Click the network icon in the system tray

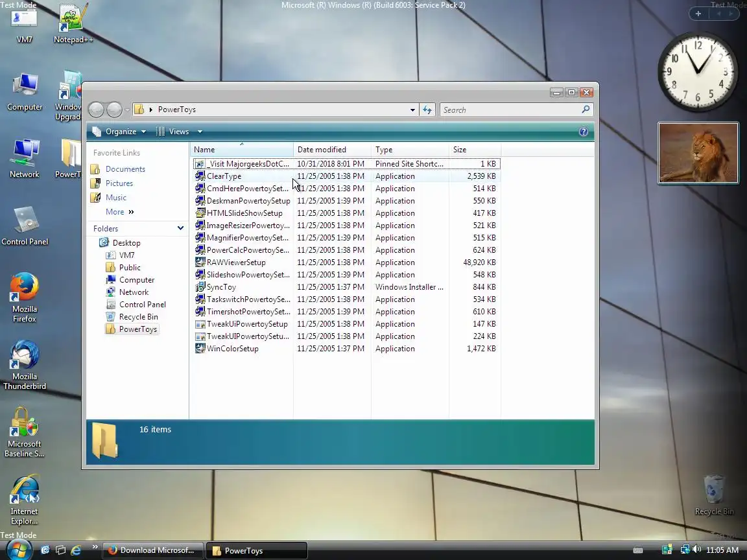[x=685, y=550]
